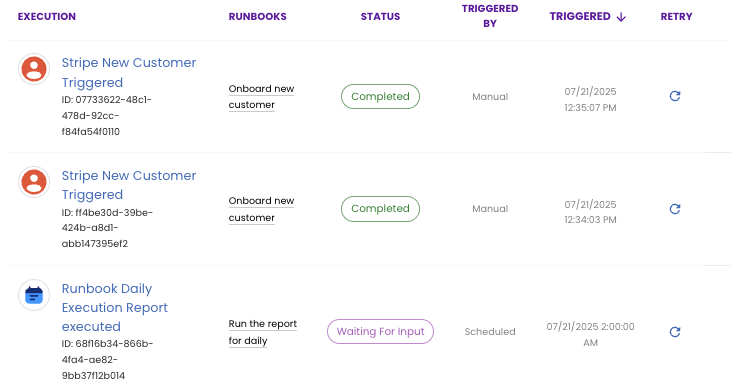Screen dimensions: 739x391
Task: Open the second Stripe New Customer Triggered execution
Action: [129, 185]
